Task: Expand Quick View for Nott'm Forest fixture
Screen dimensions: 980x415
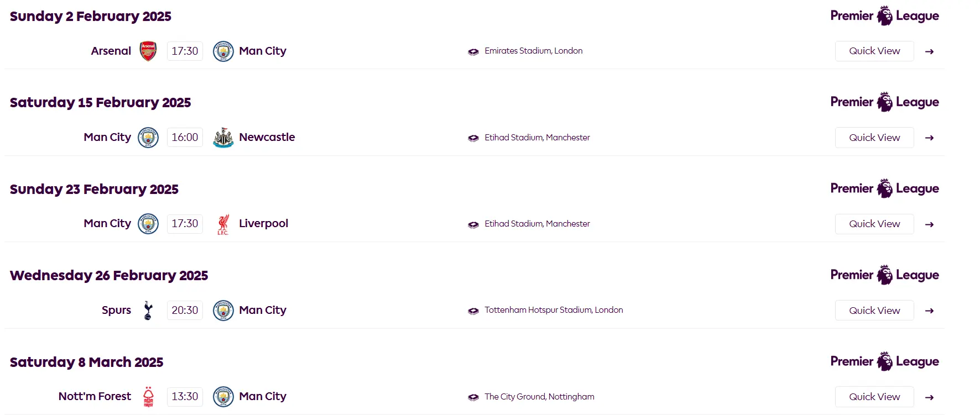Action: click(874, 397)
